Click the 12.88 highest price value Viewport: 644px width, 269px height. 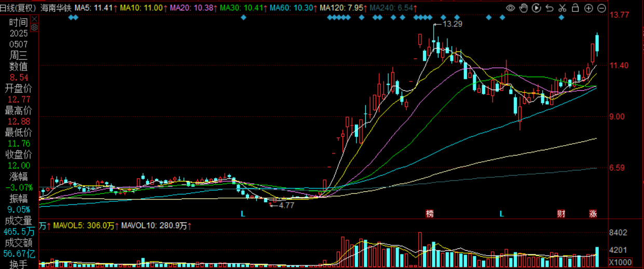18,121
